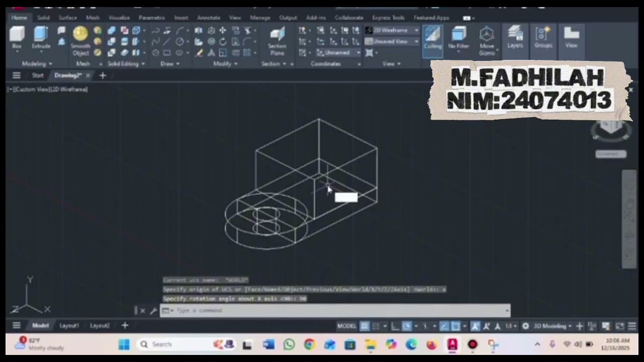Select the Extrude tool
Viewport: 644px width, 362px height.
(x=41, y=38)
